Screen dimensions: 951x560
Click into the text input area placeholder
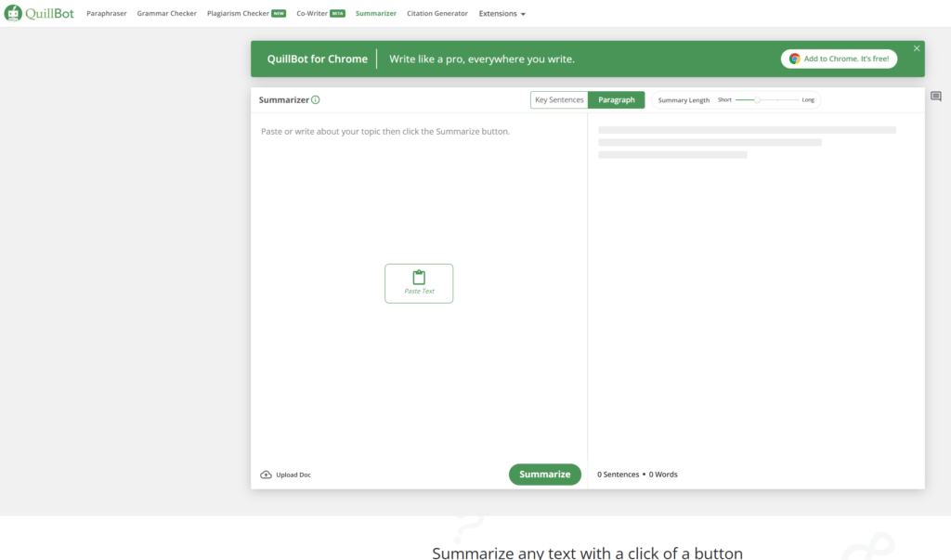pyautogui.click(x=385, y=132)
